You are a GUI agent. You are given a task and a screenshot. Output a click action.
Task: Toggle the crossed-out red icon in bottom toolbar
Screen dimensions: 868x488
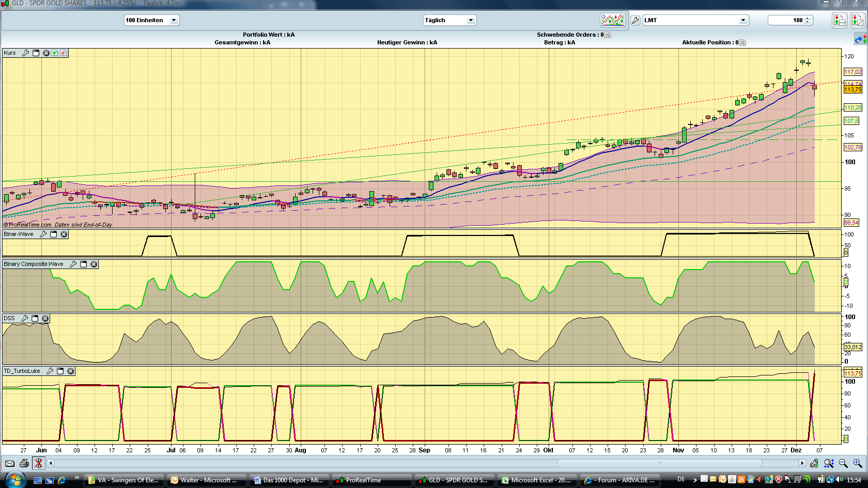coord(38,463)
